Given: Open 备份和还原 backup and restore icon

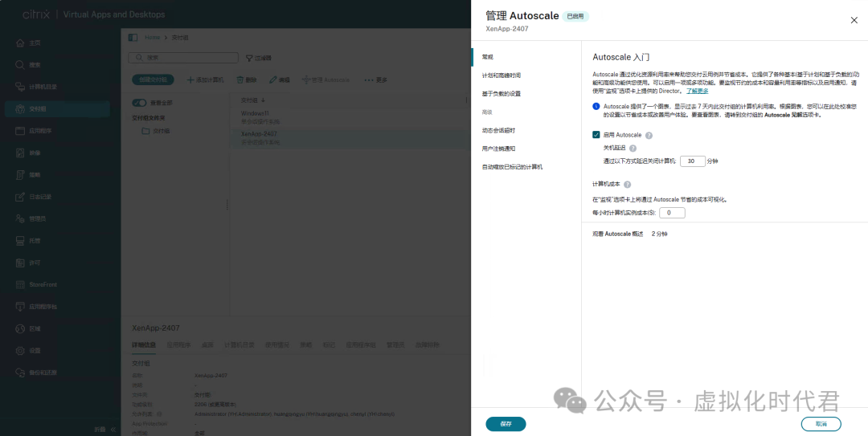Looking at the screenshot, I should click(20, 373).
